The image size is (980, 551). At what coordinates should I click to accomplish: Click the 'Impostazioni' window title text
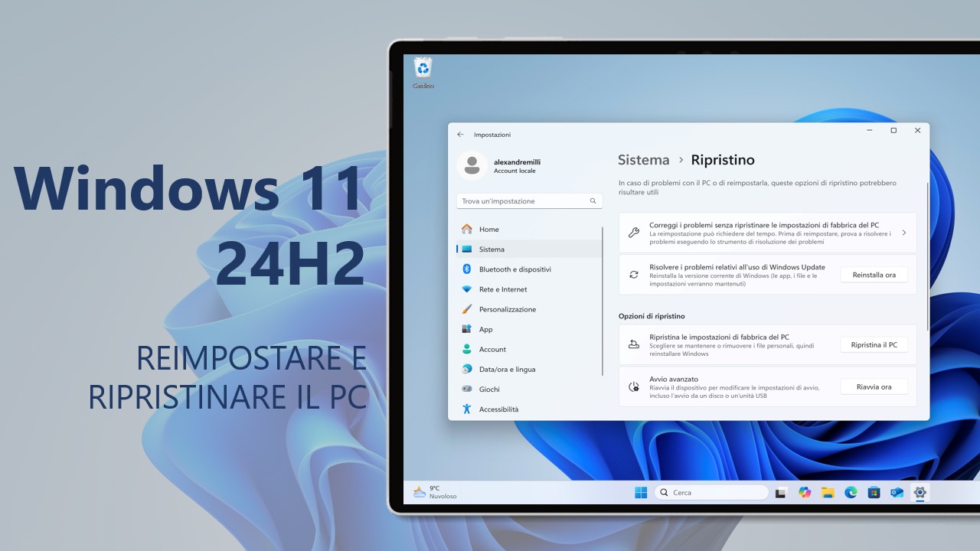click(492, 135)
